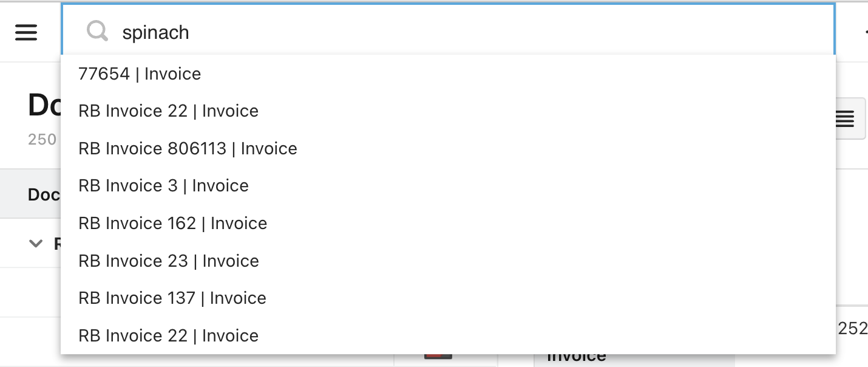Open the hamburger navigation menu
The image size is (868, 367).
tap(26, 32)
